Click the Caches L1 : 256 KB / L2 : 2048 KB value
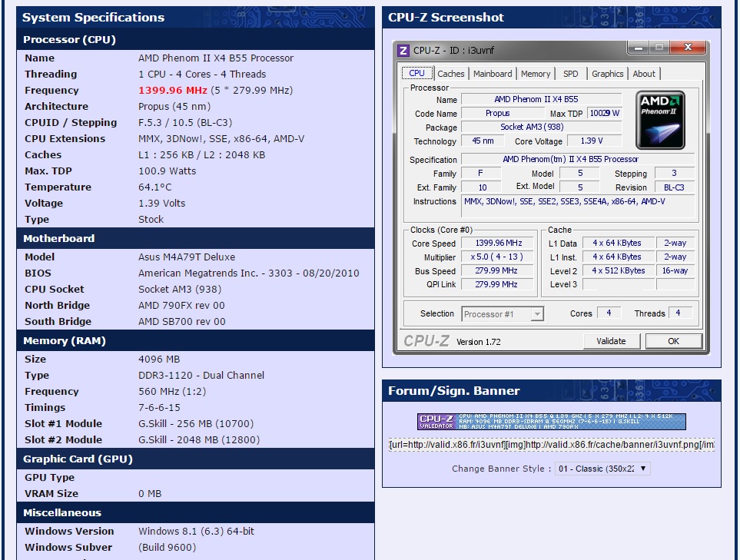The image size is (740, 560). 201,154
